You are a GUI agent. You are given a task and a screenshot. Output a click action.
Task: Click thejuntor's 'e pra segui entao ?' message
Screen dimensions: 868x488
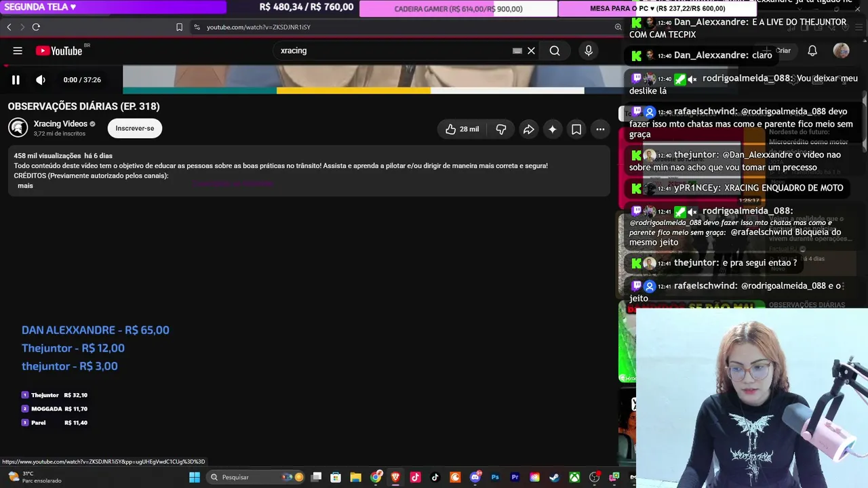pos(714,263)
